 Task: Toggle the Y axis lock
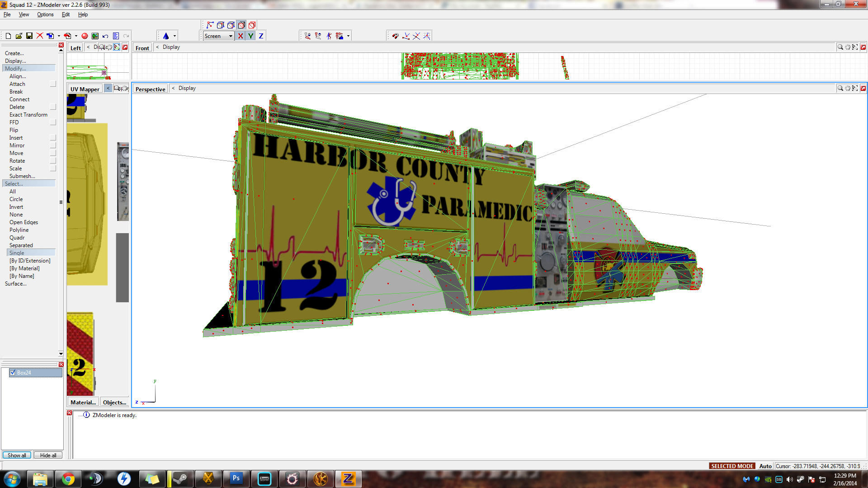pyautogui.click(x=250, y=36)
